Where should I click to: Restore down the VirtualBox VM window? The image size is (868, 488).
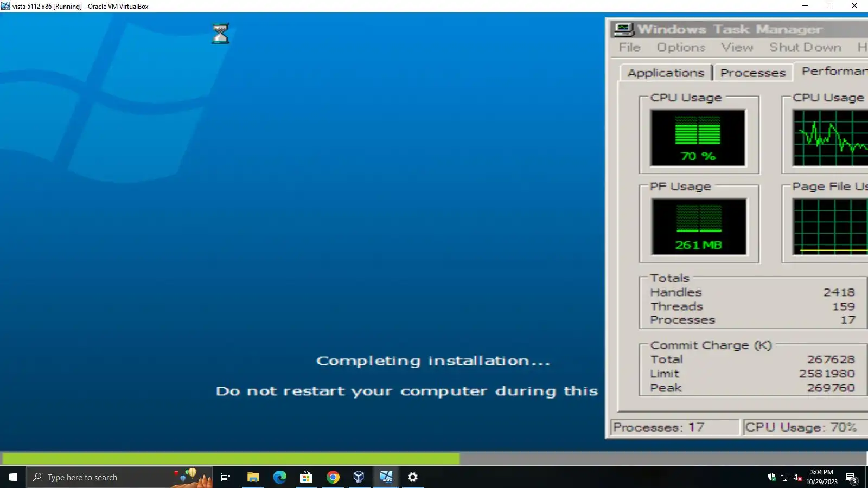pyautogui.click(x=829, y=6)
